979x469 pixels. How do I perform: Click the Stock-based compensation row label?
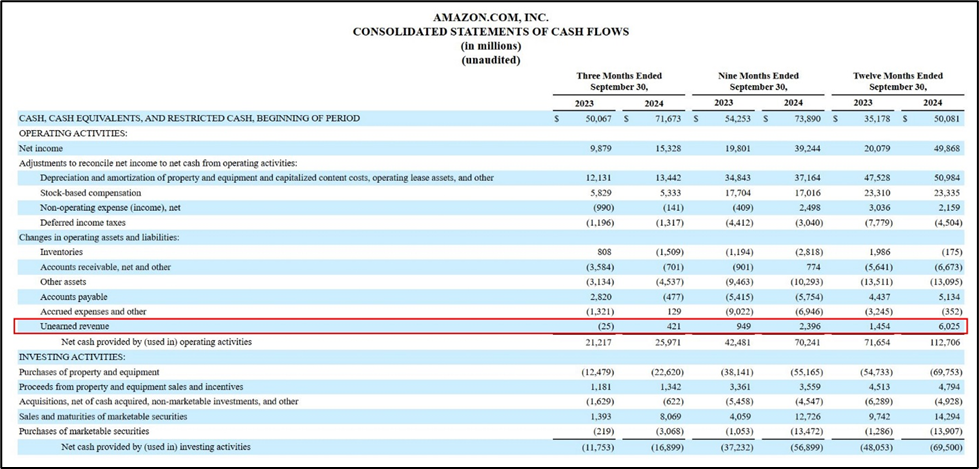92,192
